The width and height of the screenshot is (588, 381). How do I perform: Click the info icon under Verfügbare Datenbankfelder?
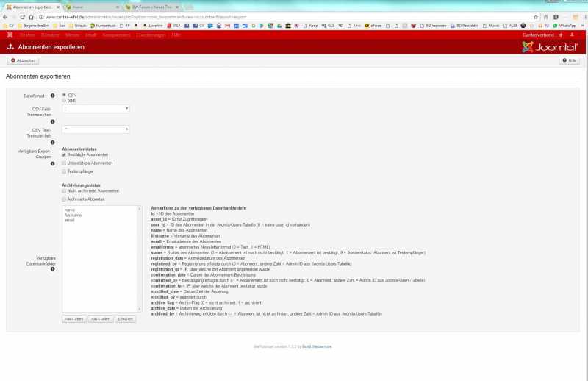(x=52, y=269)
